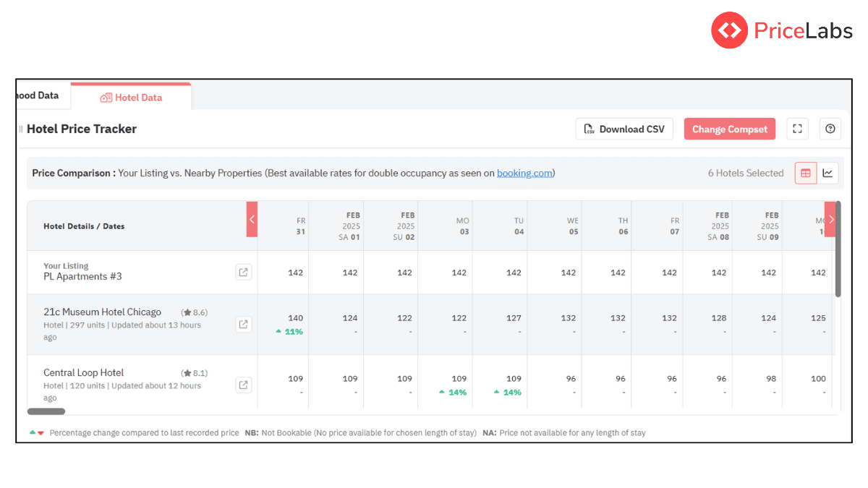This screenshot has width=868, height=488.
Task: Switch to the Neighborhood Data tab
Action: [x=36, y=95]
